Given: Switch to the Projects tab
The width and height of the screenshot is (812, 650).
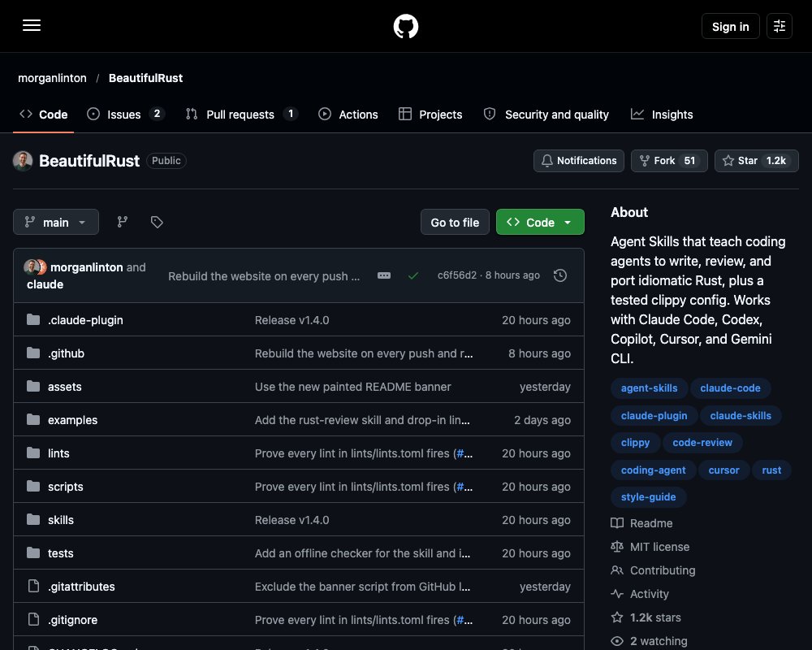Looking at the screenshot, I should pyautogui.click(x=430, y=114).
